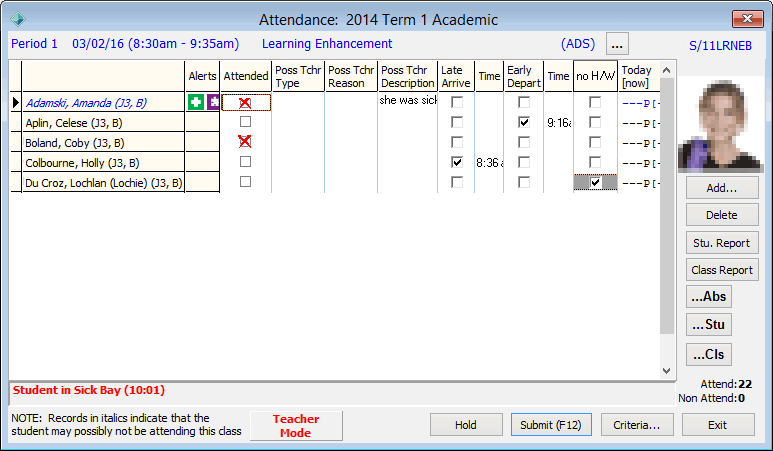Click the Exit button

coord(718,425)
